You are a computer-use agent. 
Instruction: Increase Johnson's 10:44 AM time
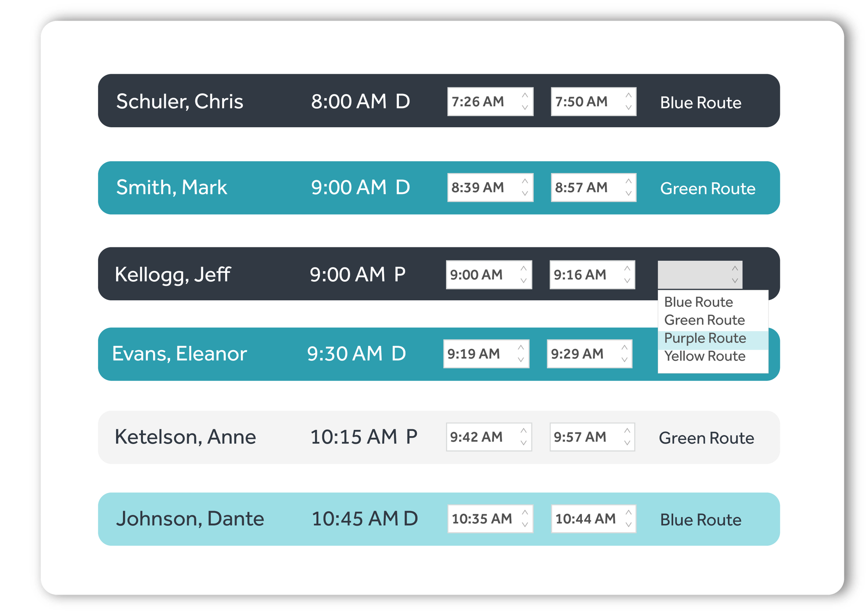pyautogui.click(x=628, y=513)
